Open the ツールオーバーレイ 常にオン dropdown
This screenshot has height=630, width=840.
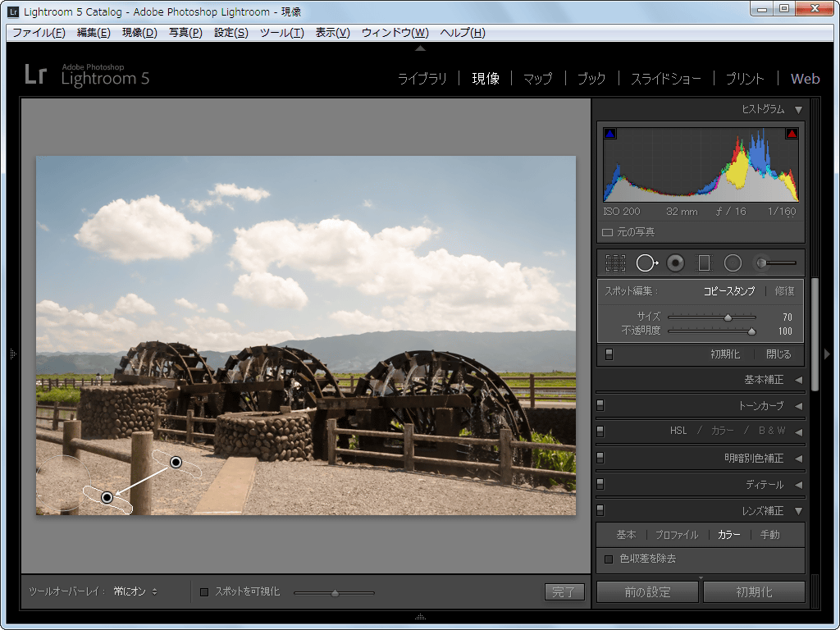click(135, 591)
